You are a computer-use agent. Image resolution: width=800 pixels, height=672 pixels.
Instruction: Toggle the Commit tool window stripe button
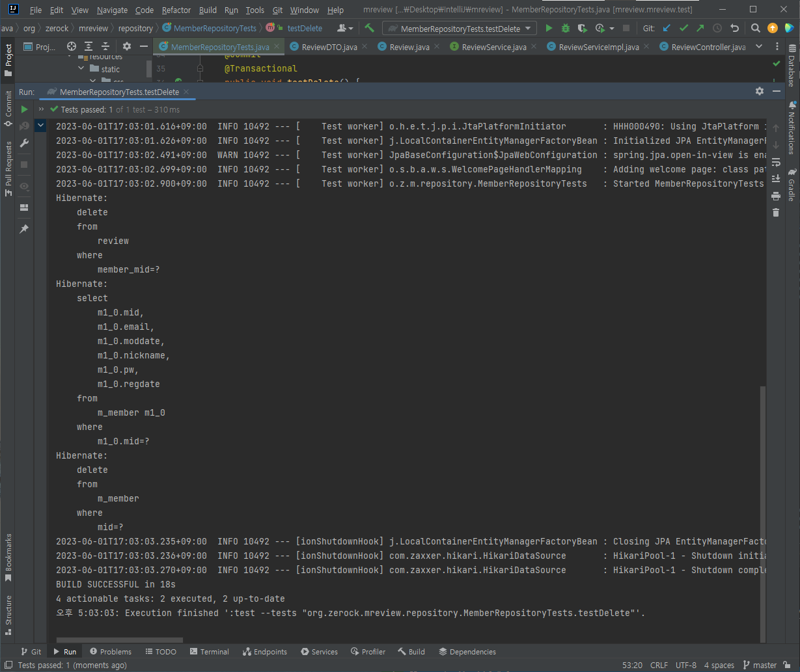click(x=8, y=109)
